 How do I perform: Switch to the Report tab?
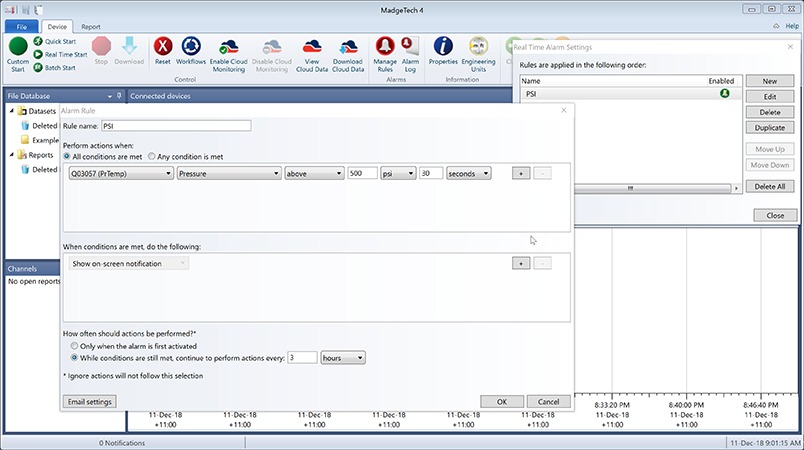[90, 27]
